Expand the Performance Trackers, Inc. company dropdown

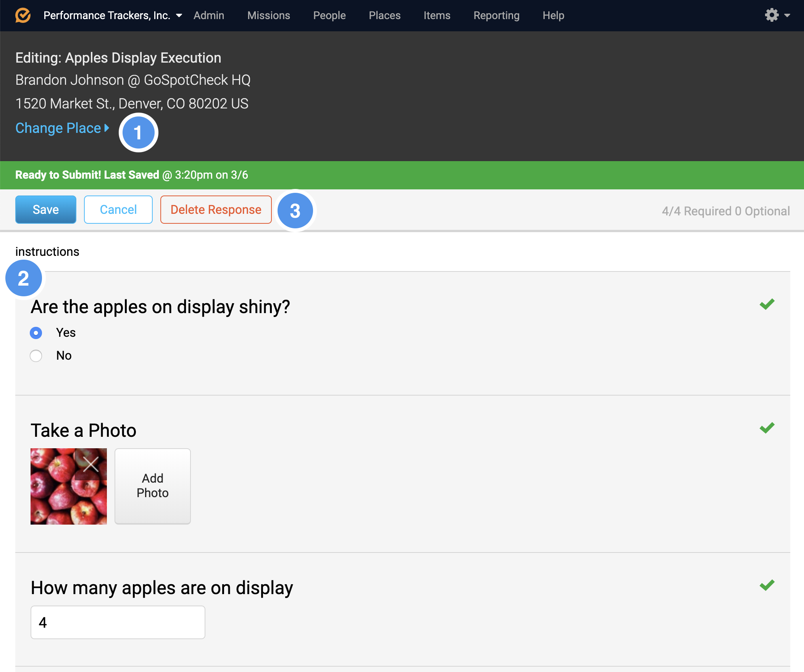(x=113, y=15)
